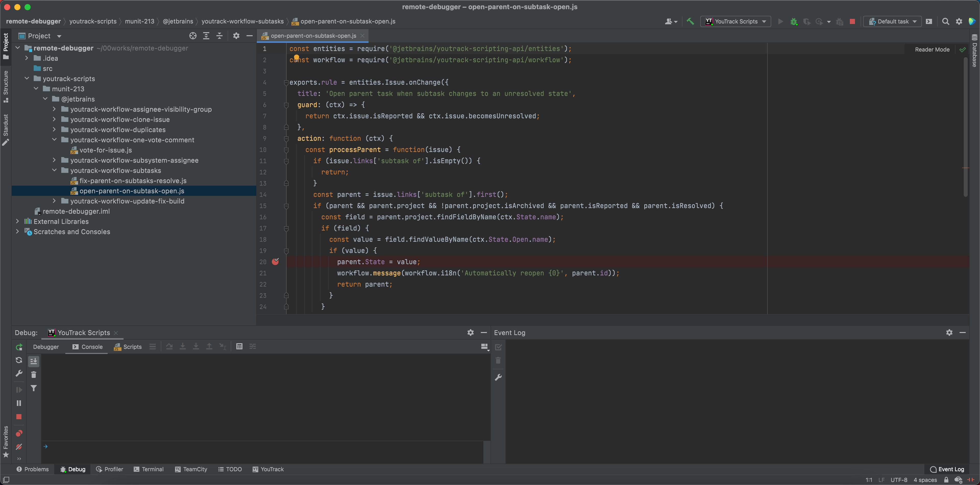Click the console filter funnel icon

[x=33, y=388]
